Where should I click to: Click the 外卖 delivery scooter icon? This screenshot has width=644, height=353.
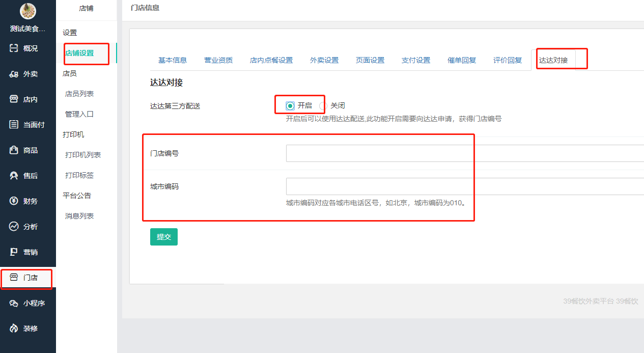[x=14, y=74]
